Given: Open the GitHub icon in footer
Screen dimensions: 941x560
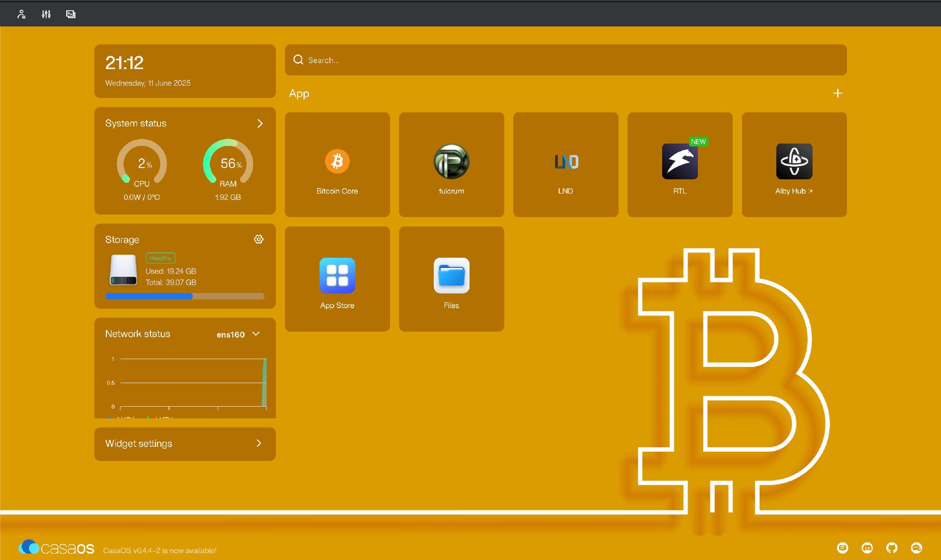Looking at the screenshot, I should point(891,548).
